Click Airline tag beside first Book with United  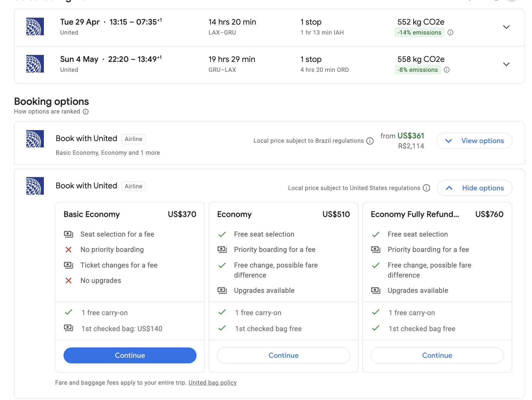click(134, 139)
